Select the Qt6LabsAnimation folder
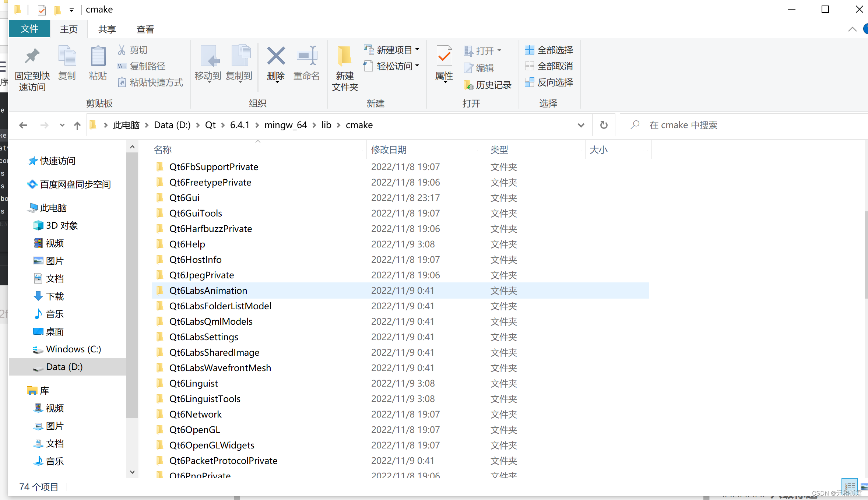 pyautogui.click(x=400, y=291)
